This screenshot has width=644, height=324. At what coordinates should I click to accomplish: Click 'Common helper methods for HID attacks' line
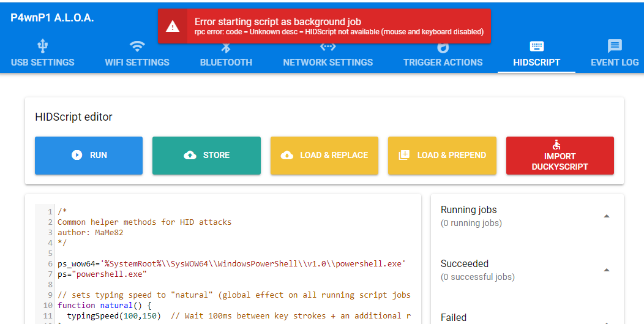[x=144, y=222]
